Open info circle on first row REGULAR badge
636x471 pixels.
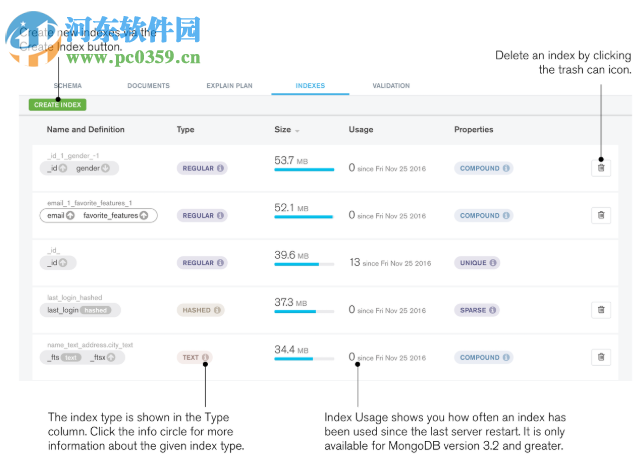click(x=220, y=168)
